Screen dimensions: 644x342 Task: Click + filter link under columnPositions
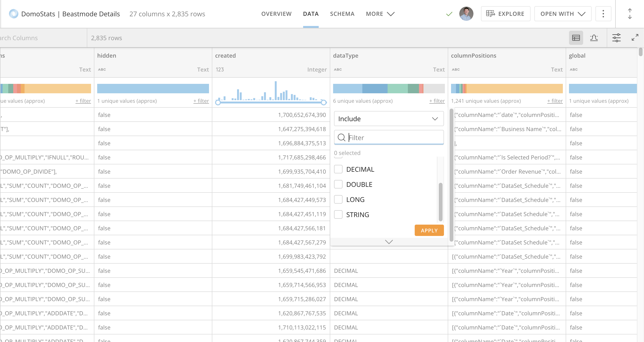click(555, 101)
